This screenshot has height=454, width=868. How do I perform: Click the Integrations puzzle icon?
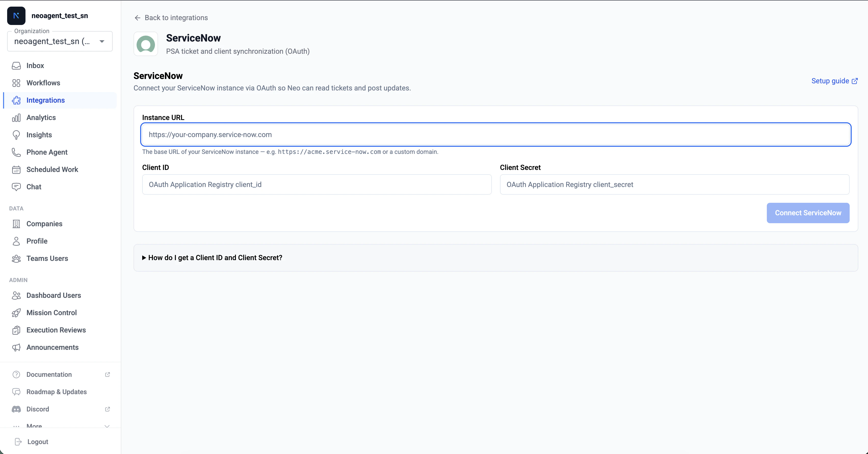pos(16,100)
